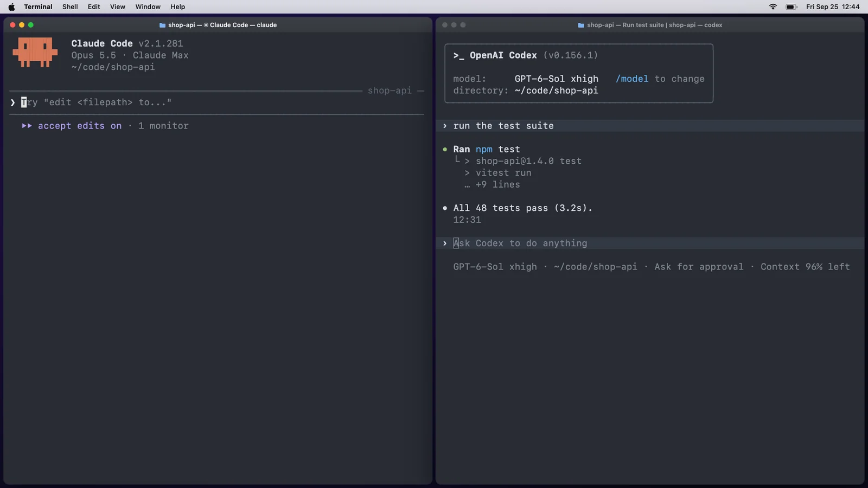Open the Terminal app menu
868x488 pixels.
click(38, 7)
